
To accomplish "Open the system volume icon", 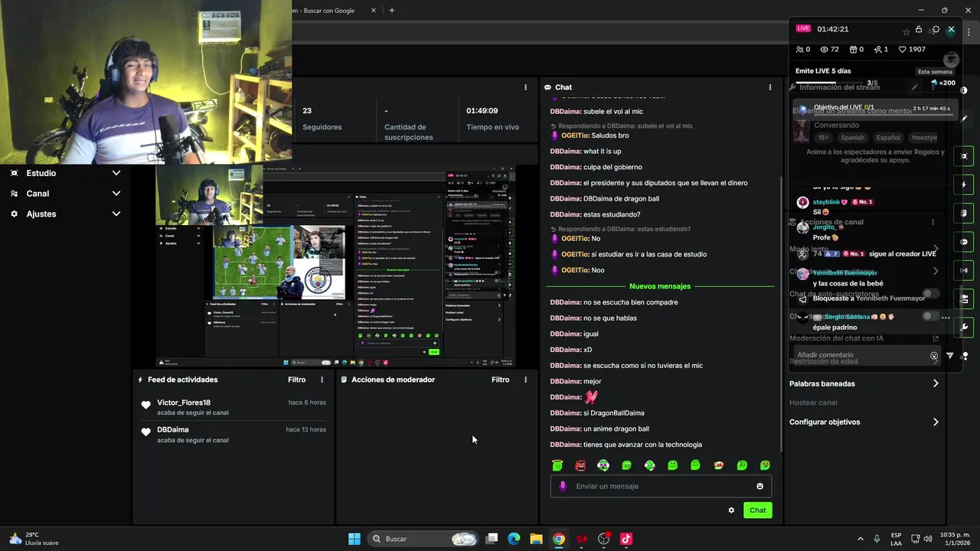I will point(928,539).
